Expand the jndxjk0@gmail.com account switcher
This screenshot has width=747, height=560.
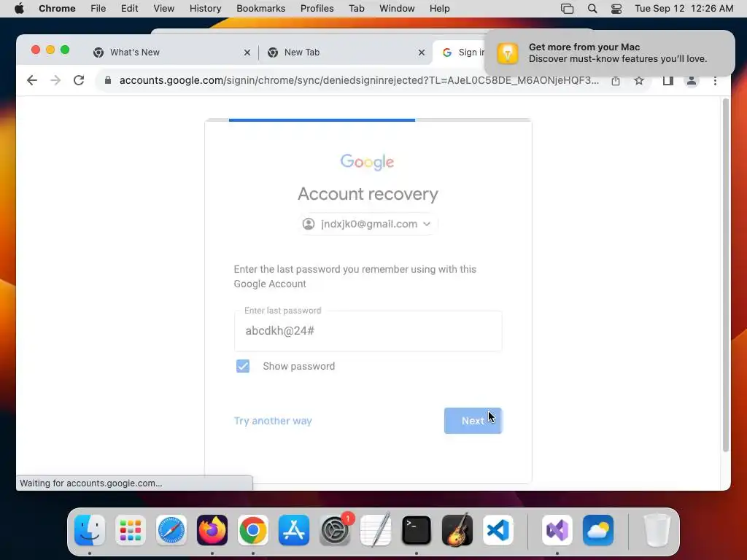click(368, 224)
